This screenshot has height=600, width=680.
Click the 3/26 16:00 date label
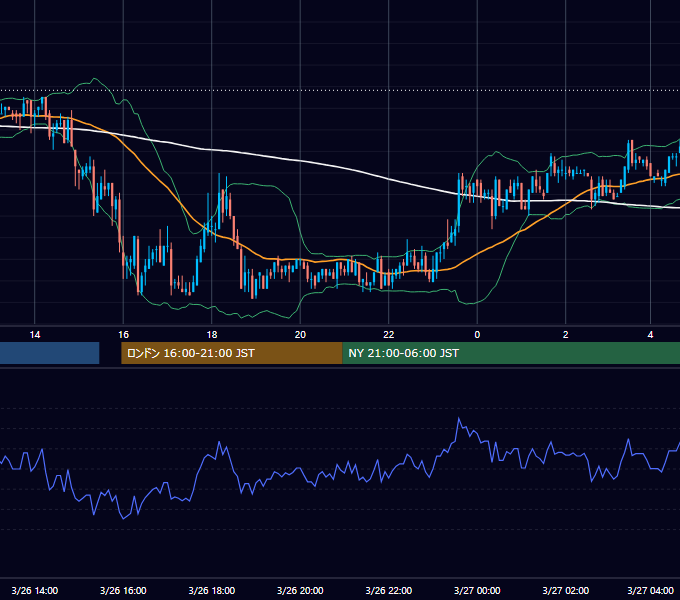point(123,590)
